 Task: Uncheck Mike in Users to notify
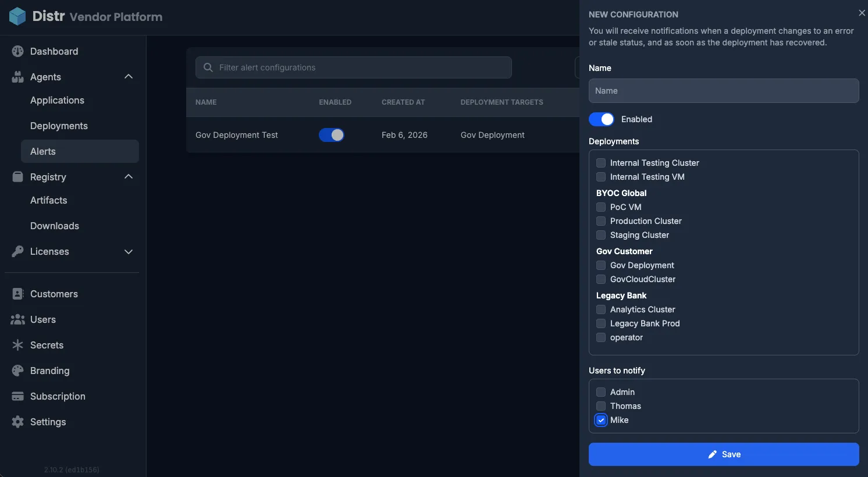point(600,419)
